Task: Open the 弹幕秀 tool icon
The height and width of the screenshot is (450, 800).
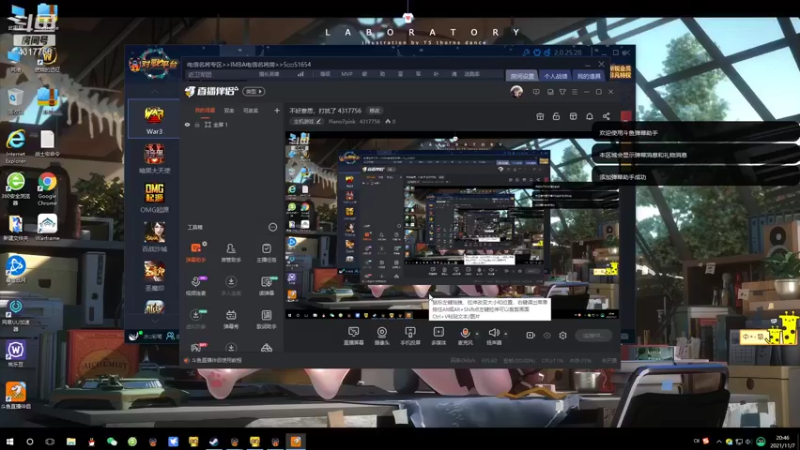Action: (231, 319)
